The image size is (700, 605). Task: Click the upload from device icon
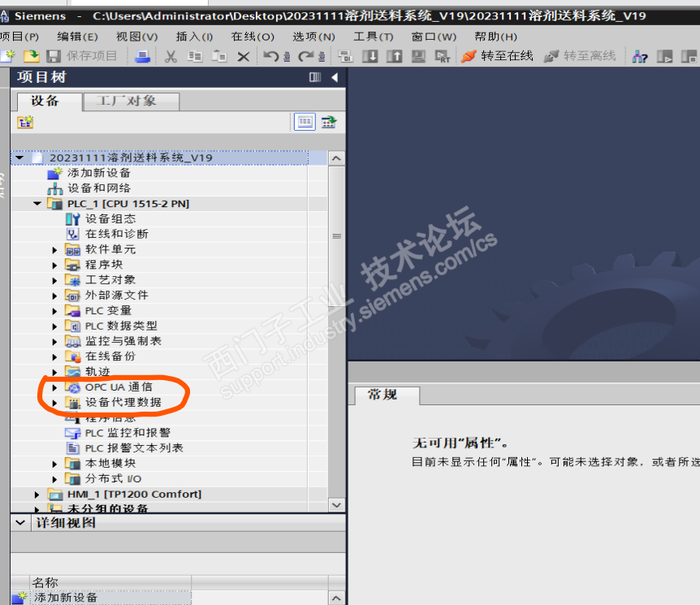[394, 56]
